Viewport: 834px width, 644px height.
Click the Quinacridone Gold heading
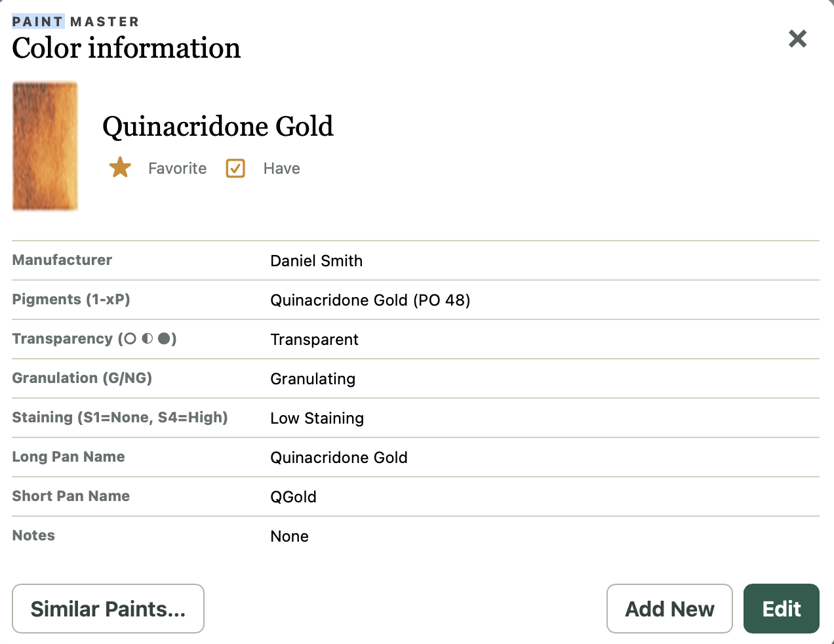point(218,126)
